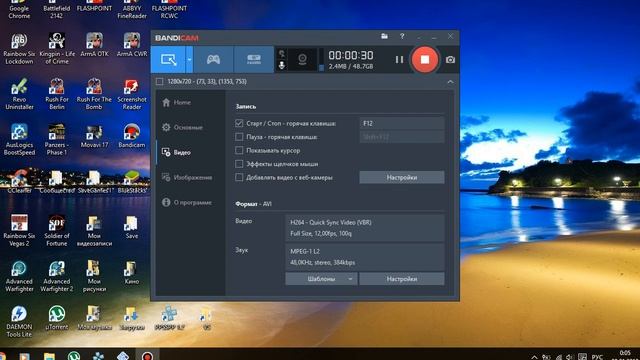Open the Bandicam desktop shortcut
This screenshot has height=360, width=640.
pos(131,137)
